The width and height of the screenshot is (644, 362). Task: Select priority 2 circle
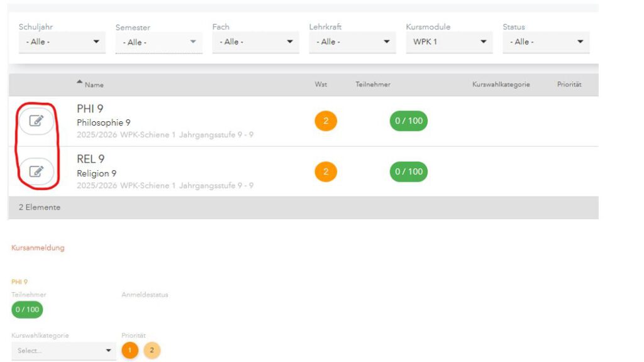coord(152,350)
